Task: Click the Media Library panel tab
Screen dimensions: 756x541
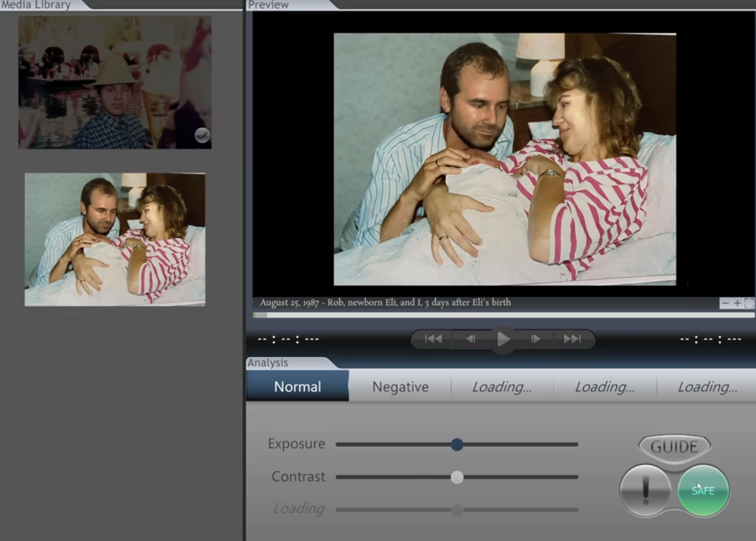Action: coord(36,5)
